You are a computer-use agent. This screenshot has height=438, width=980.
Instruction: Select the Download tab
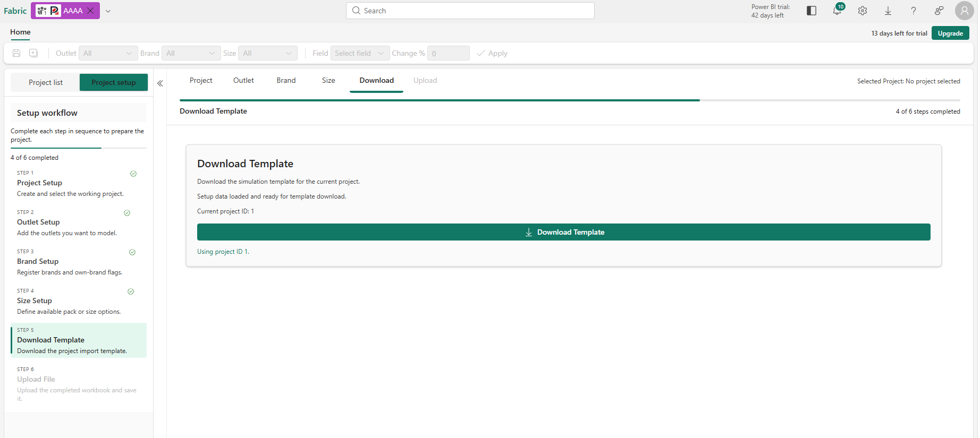pos(376,80)
